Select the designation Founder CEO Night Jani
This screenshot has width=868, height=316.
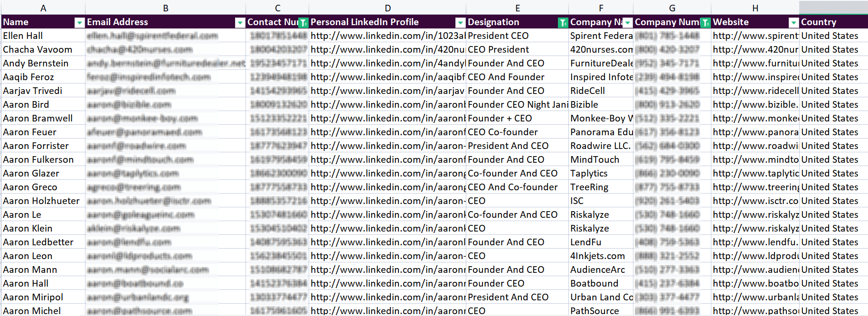[x=518, y=104]
